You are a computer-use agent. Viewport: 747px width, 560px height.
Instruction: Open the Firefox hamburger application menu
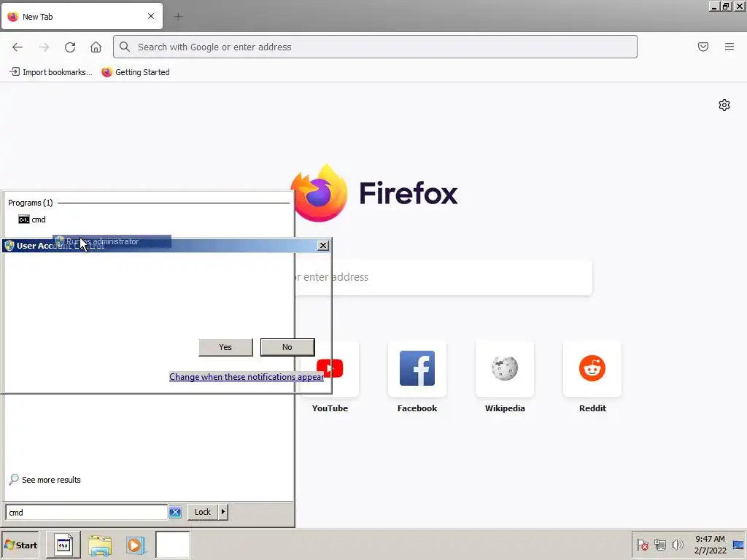pyautogui.click(x=729, y=47)
